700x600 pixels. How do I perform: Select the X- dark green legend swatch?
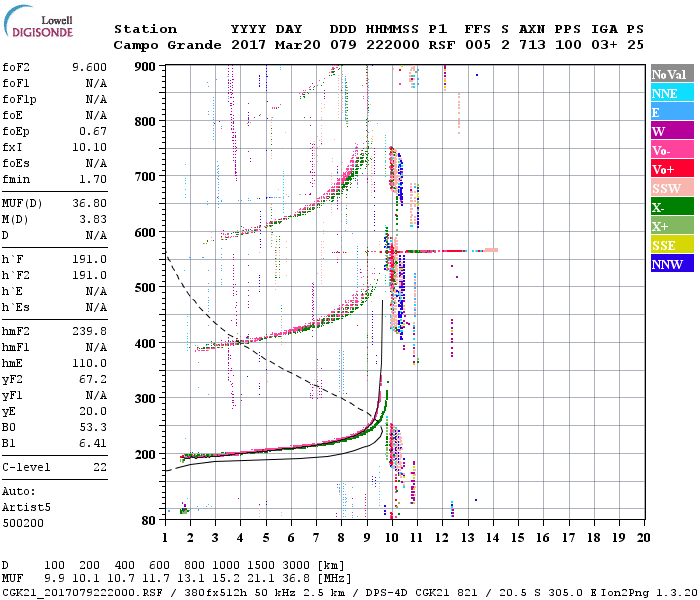coord(672,207)
